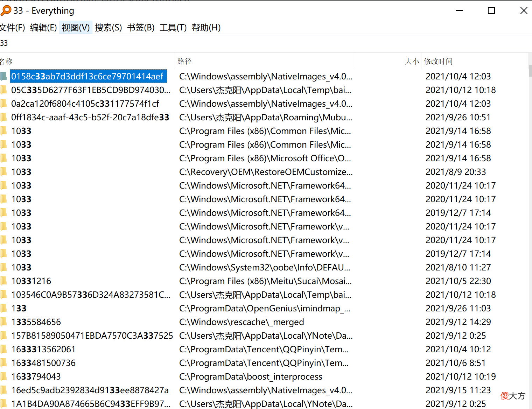
Task: Click folder icon of 163313562061 row
Action: (x=3, y=349)
